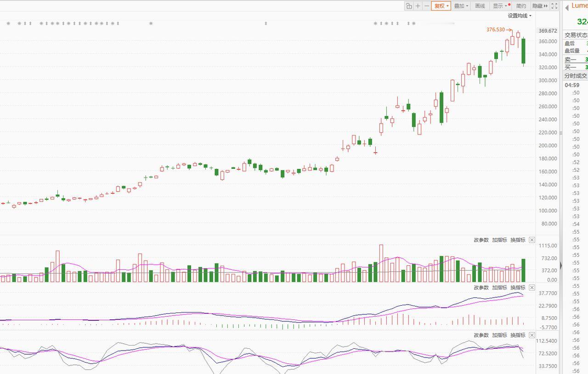Click the 280.000 price axis label

point(548,94)
